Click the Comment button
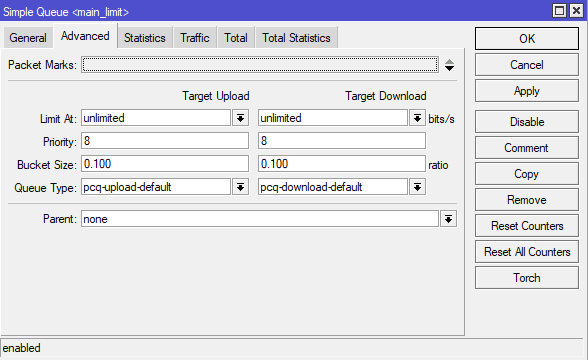 527,148
